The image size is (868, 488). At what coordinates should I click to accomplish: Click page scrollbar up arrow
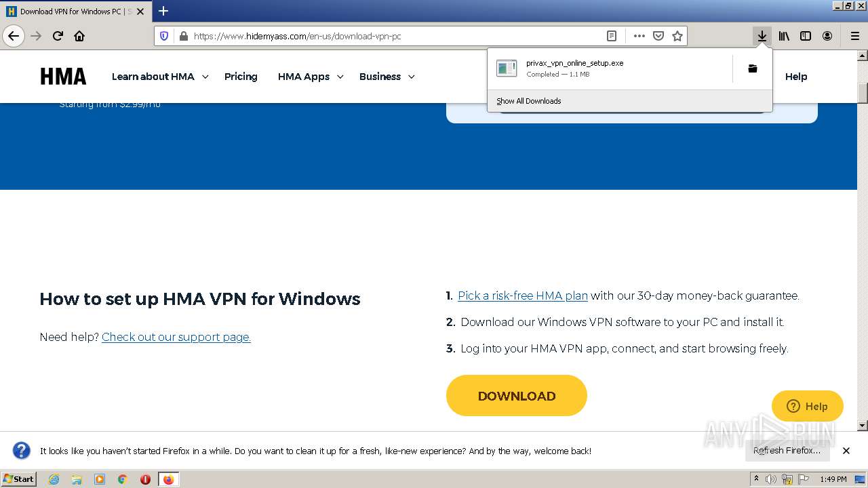coord(863,56)
